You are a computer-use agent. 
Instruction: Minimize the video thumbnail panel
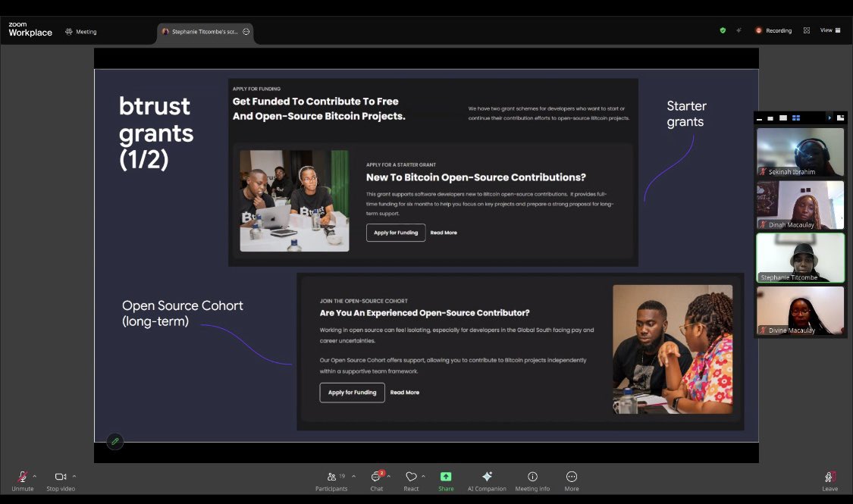(760, 118)
